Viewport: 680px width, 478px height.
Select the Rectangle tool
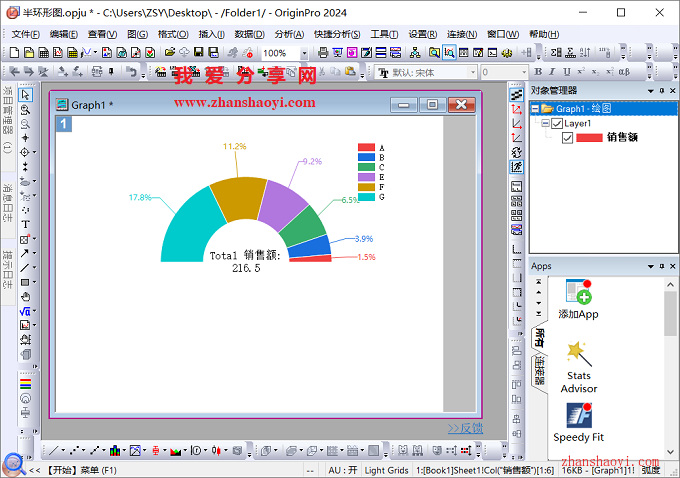coord(25,282)
